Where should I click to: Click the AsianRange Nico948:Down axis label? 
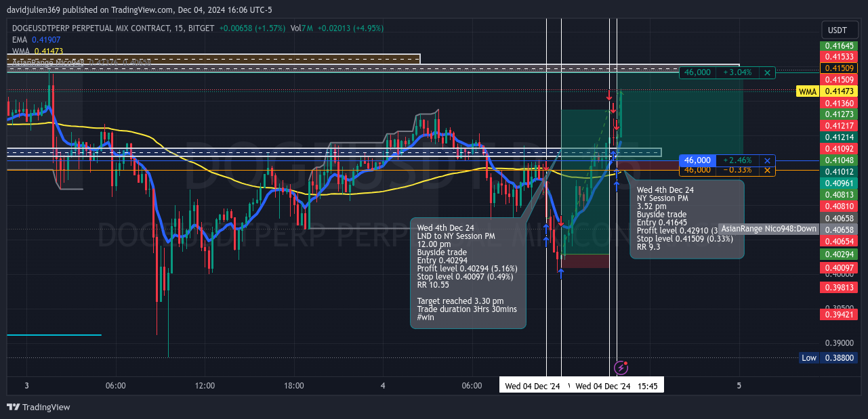pos(768,229)
